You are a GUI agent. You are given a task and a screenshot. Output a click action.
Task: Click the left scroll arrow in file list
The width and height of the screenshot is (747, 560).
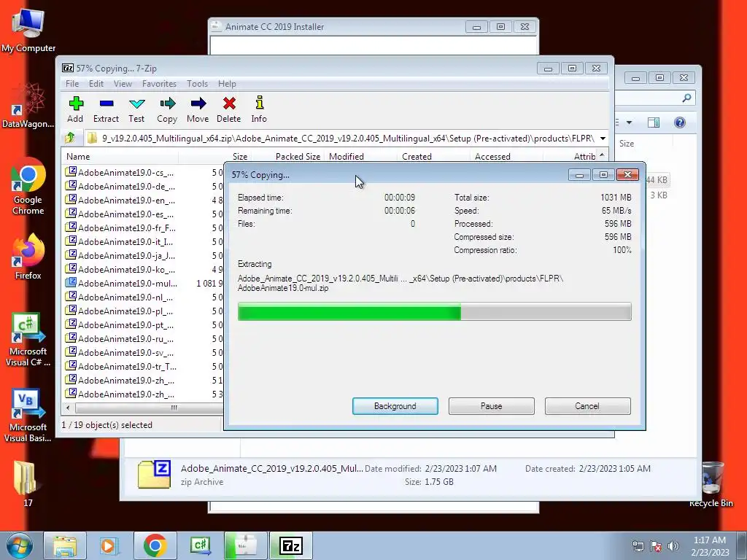(x=68, y=408)
